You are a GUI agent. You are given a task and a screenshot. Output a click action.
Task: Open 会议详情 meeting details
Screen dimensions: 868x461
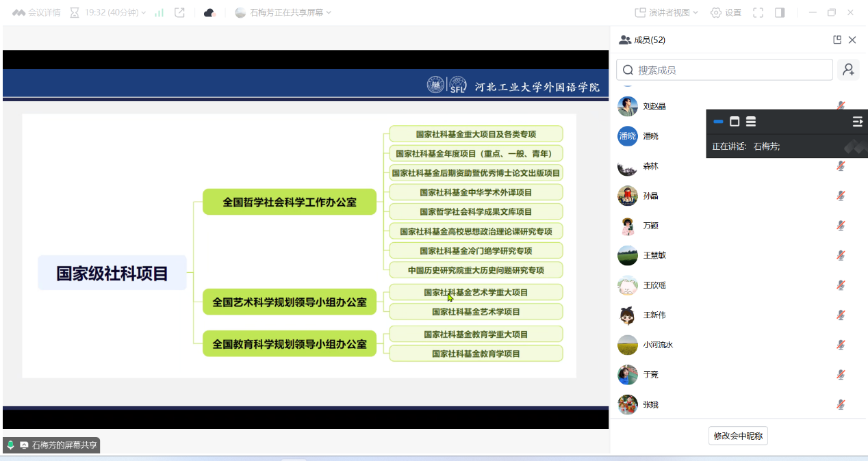point(37,12)
